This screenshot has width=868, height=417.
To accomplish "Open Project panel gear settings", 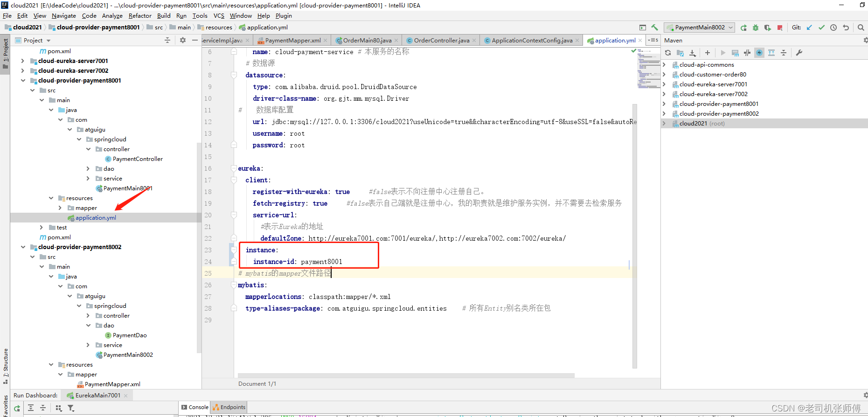I will (x=183, y=41).
